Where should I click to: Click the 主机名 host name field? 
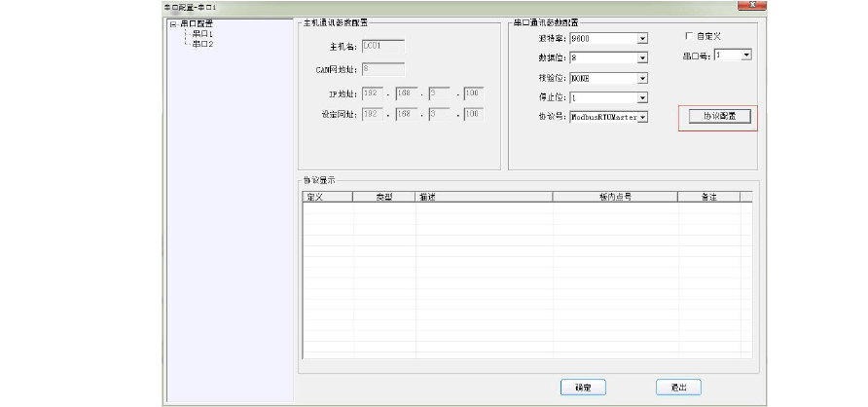[383, 45]
